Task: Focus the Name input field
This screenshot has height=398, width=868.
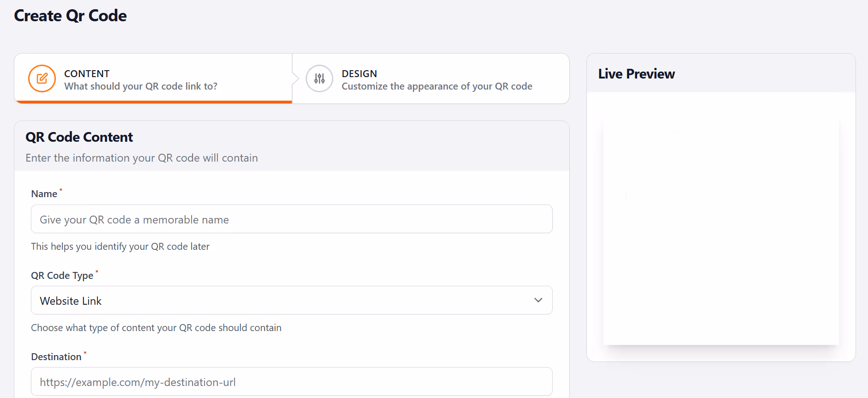Action: (x=291, y=219)
